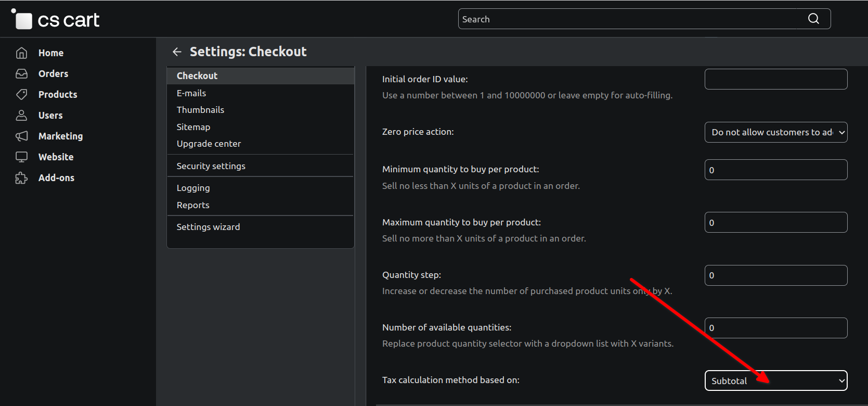
Task: Click the Website monitor icon
Action: pos(21,157)
